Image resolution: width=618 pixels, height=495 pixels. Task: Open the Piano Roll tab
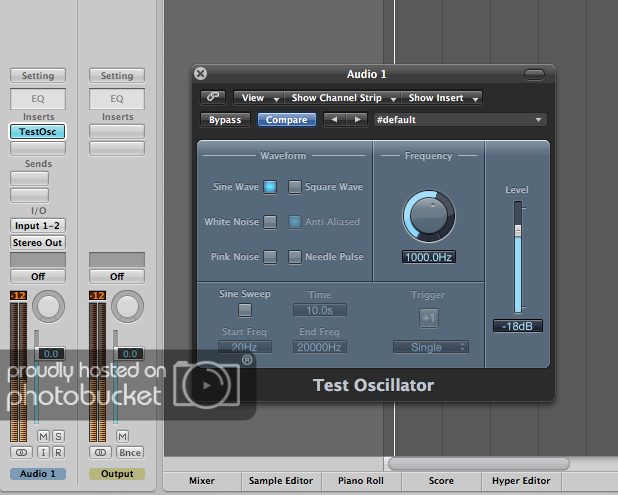pos(361,481)
